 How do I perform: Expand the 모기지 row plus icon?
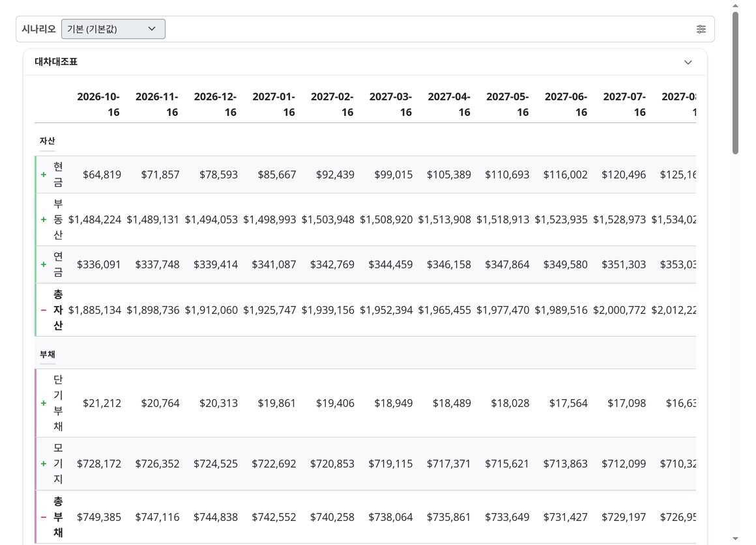point(44,464)
